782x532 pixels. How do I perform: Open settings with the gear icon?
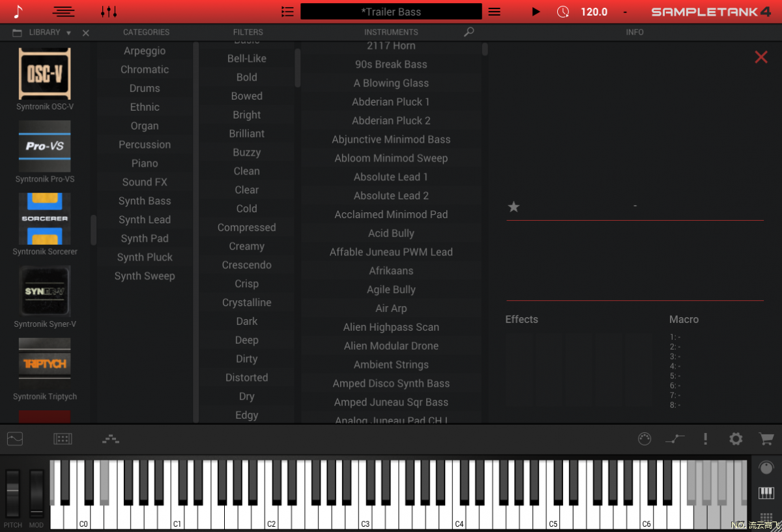click(x=736, y=439)
